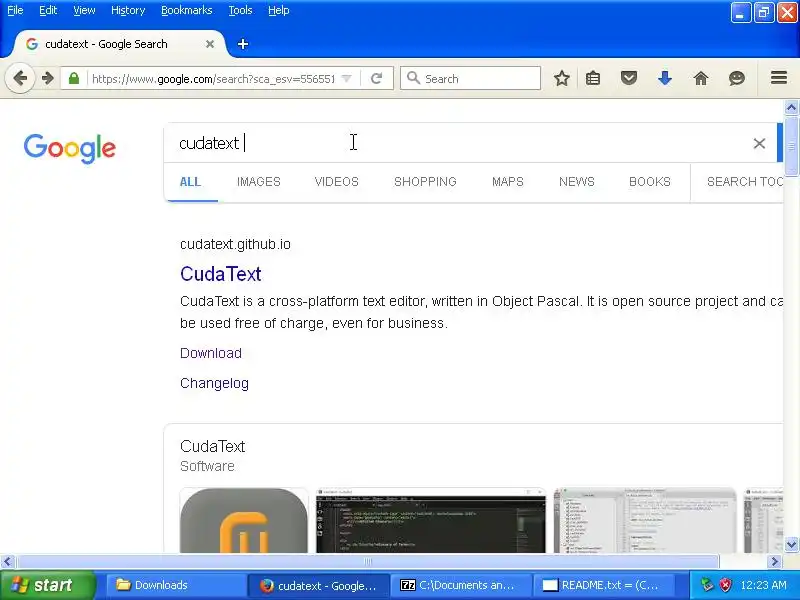Click the horizontal scrollbar right arrow
The width and height of the screenshot is (800, 600).
[x=775, y=562]
